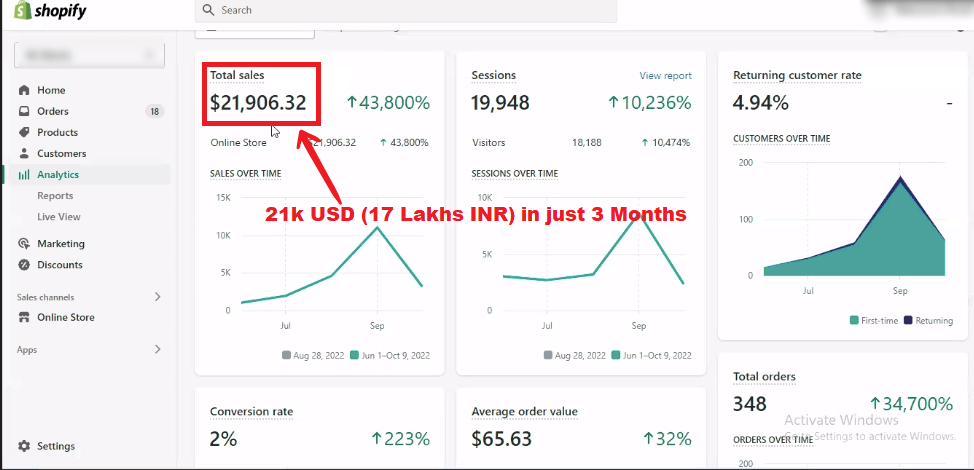Click the Customers person icon

click(x=24, y=154)
